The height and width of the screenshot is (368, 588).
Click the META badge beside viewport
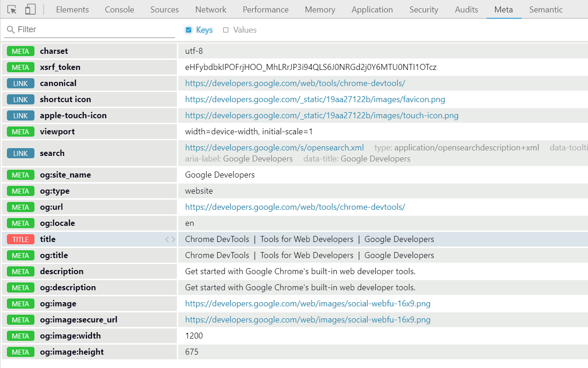(20, 132)
